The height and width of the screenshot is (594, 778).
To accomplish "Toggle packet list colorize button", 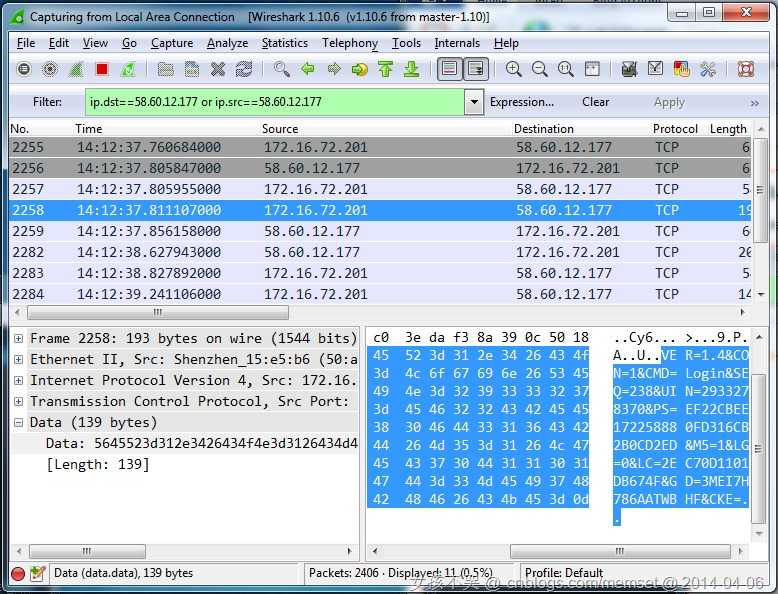I will coord(450,69).
